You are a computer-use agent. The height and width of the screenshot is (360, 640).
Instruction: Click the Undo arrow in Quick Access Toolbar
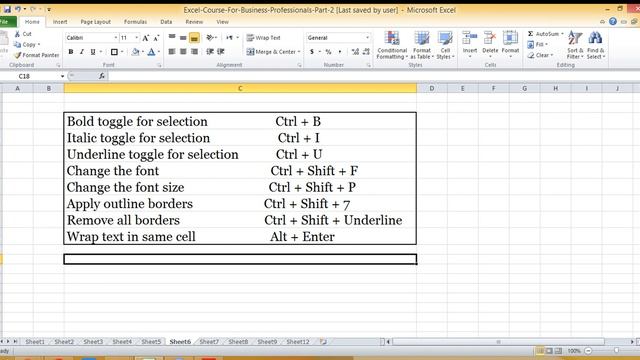point(18,9)
